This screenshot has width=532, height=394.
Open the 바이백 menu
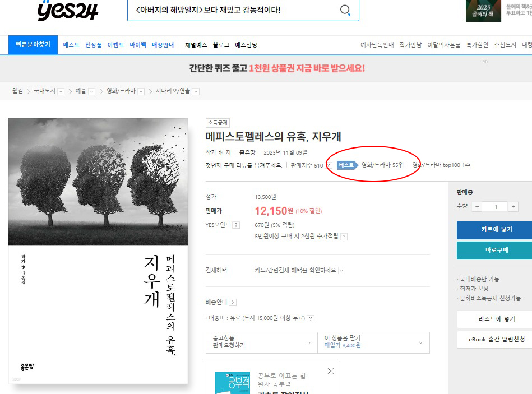[138, 45]
